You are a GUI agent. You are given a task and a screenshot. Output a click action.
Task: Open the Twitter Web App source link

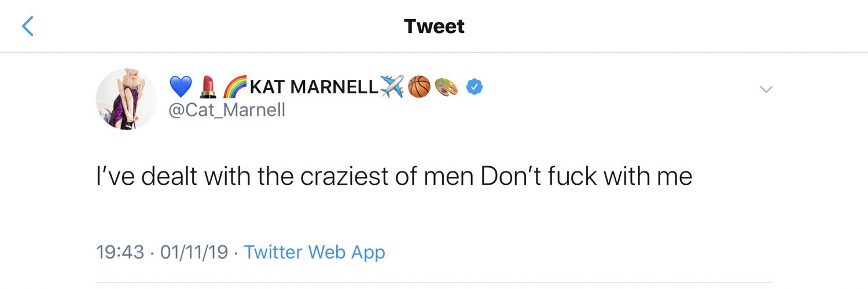(314, 252)
